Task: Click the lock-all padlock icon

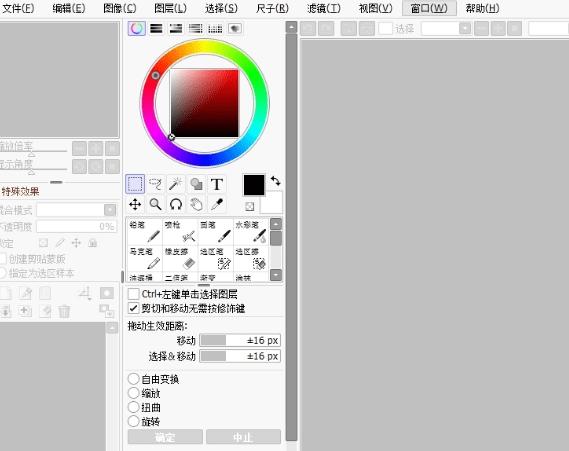Action: [93, 243]
